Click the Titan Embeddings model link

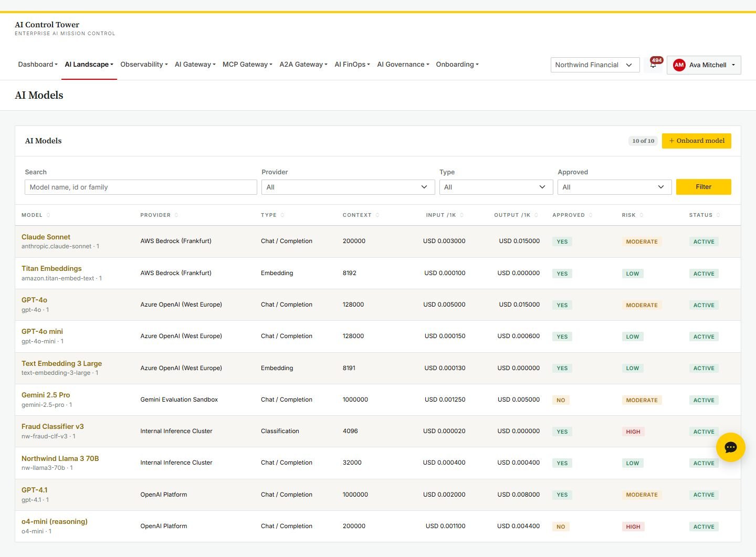click(x=51, y=269)
